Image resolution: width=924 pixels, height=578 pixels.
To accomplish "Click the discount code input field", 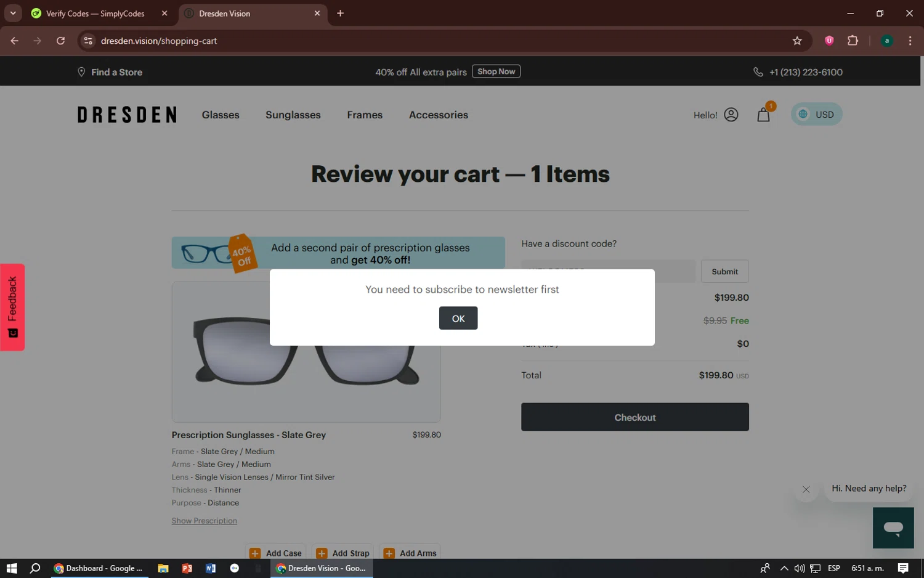I will [608, 271].
